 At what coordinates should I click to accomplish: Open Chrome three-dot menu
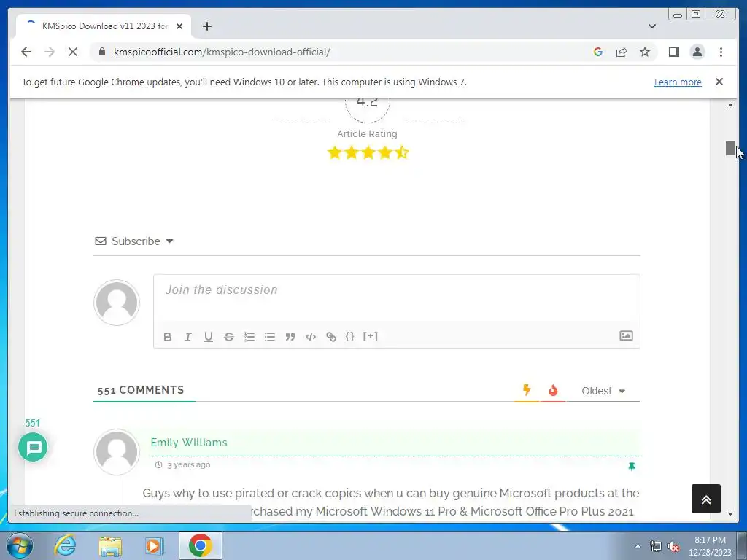click(x=721, y=52)
